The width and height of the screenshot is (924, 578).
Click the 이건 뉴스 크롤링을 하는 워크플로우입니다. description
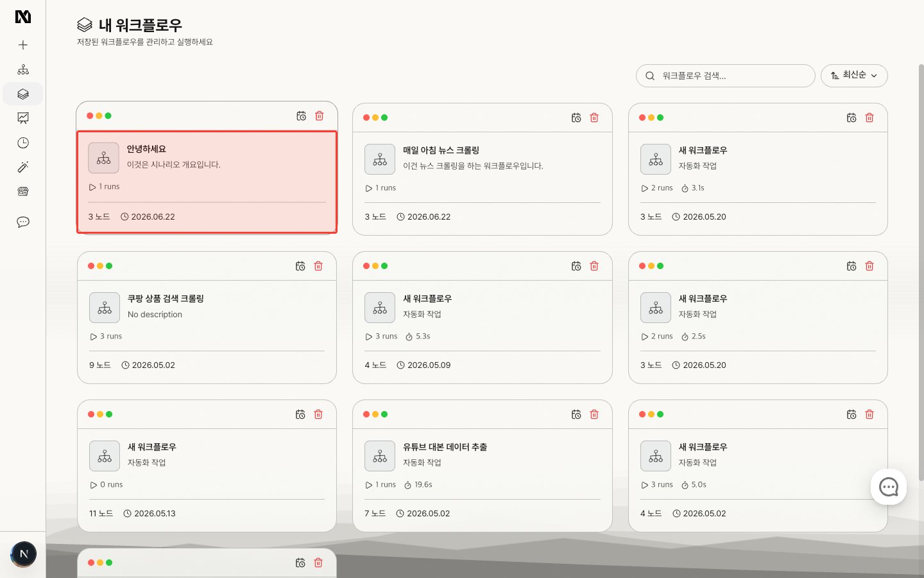(473, 166)
